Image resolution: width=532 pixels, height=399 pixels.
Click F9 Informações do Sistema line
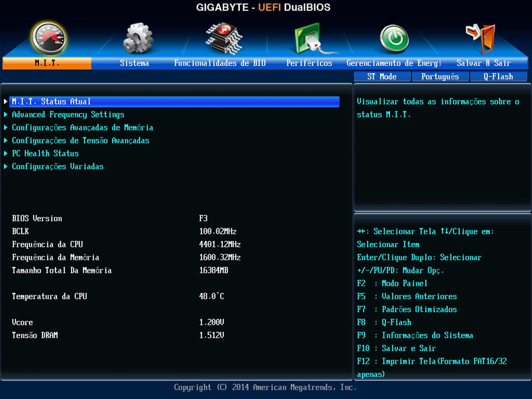415,335
